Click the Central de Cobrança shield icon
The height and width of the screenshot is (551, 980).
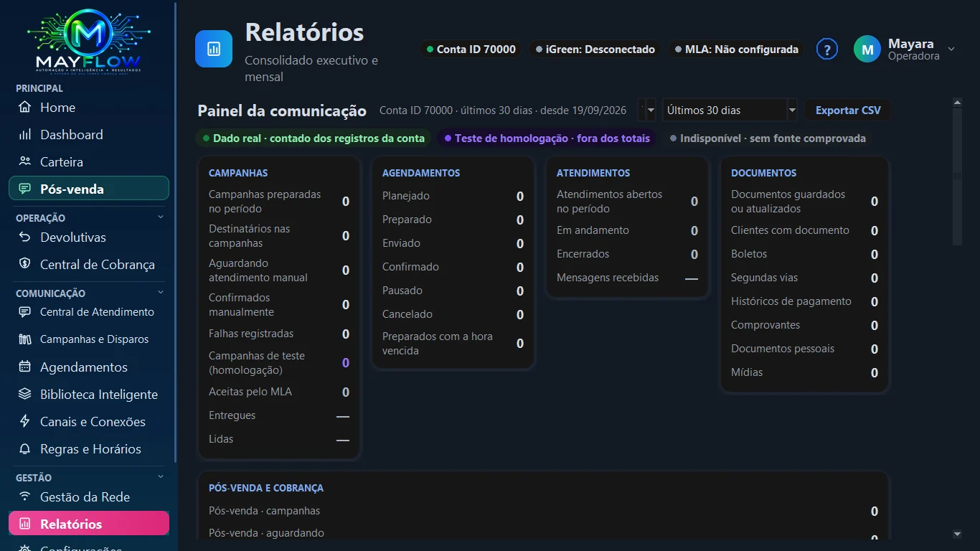tap(25, 265)
